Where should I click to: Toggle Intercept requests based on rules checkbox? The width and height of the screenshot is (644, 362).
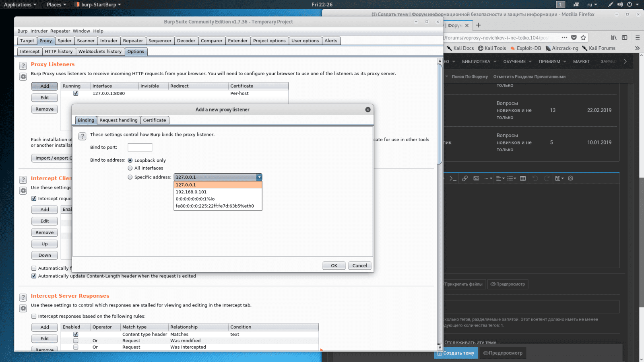[x=34, y=199]
